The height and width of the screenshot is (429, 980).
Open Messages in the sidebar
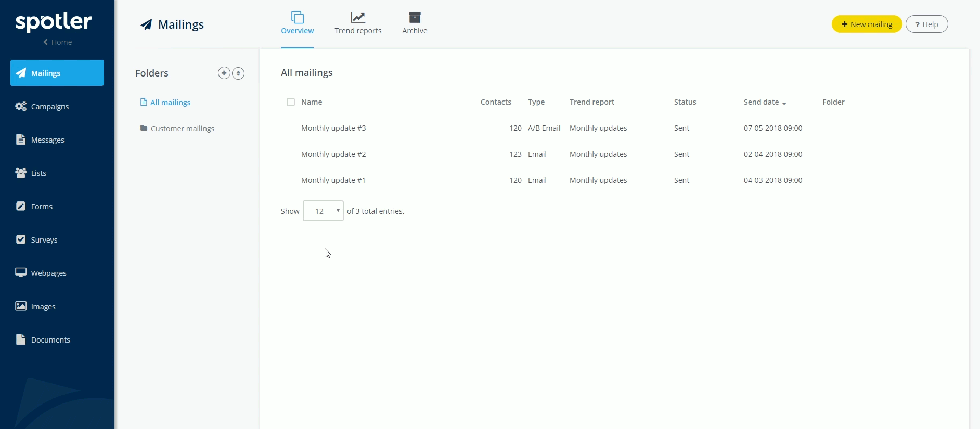[x=57, y=140]
